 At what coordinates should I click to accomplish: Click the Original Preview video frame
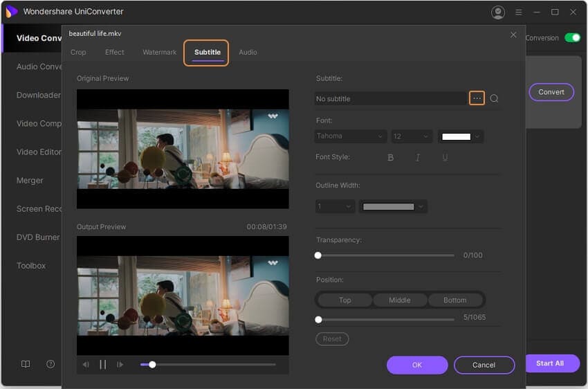click(183, 149)
